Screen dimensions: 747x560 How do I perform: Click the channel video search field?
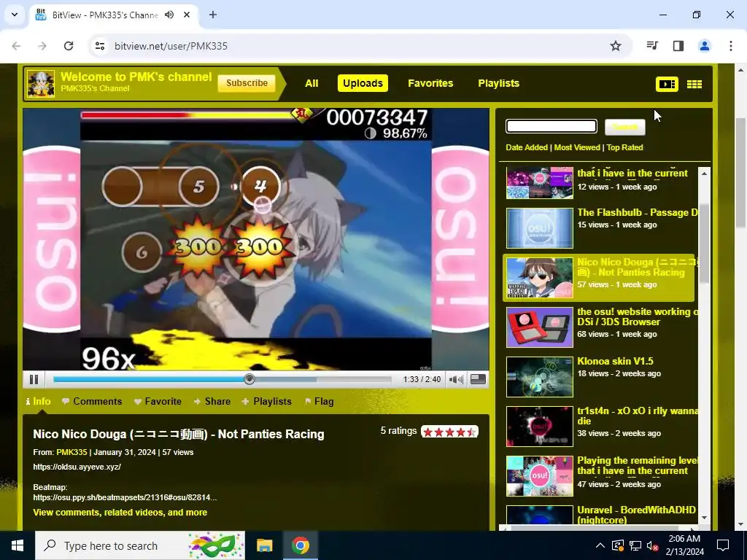coord(551,126)
